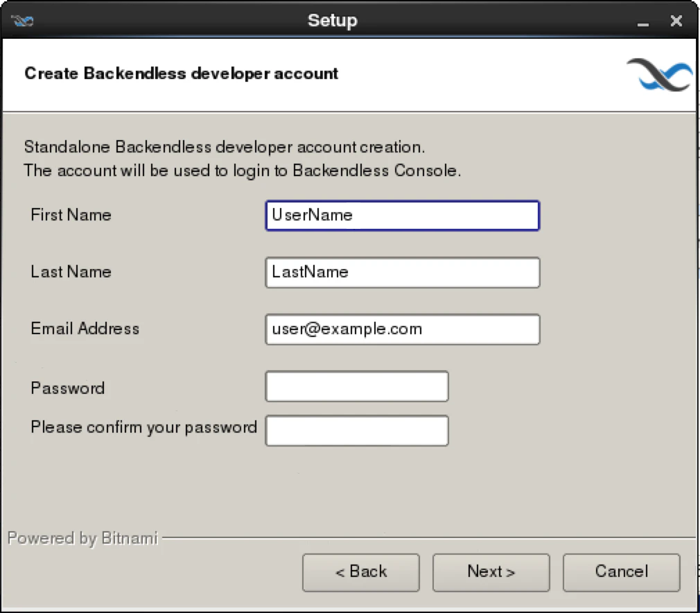Click the 'Please confirm your password' label
This screenshot has width=700, height=613.
143,428
